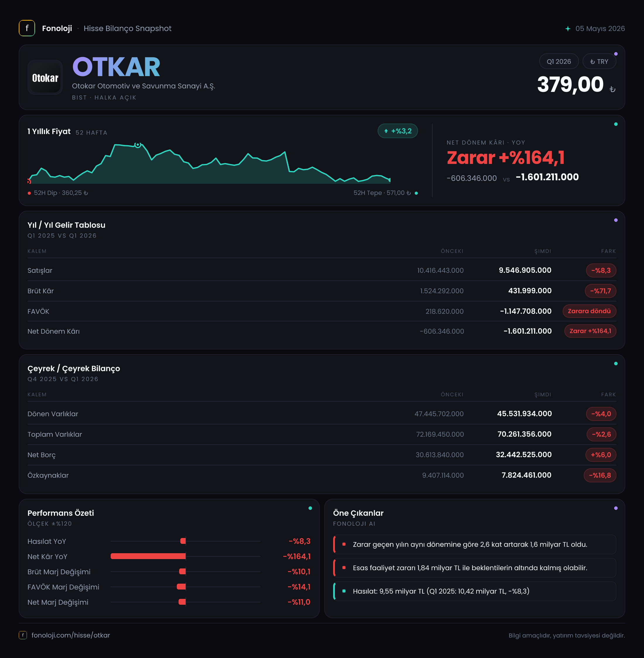Click the purple status dot in Gelir Tablosu card
Image resolution: width=644 pixels, height=658 pixels.
(x=616, y=220)
